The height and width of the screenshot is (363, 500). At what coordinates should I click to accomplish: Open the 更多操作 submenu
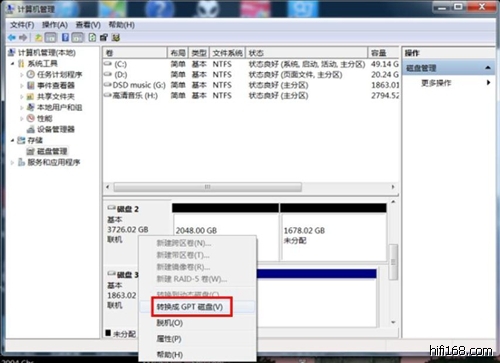pyautogui.click(x=436, y=83)
